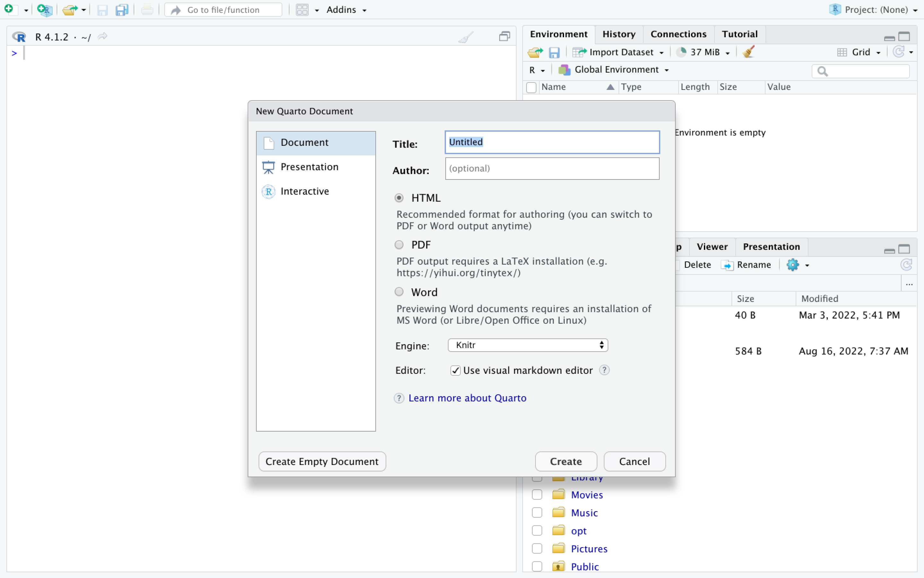
Task: Open the Grid view dropdown
Action: coord(859,52)
